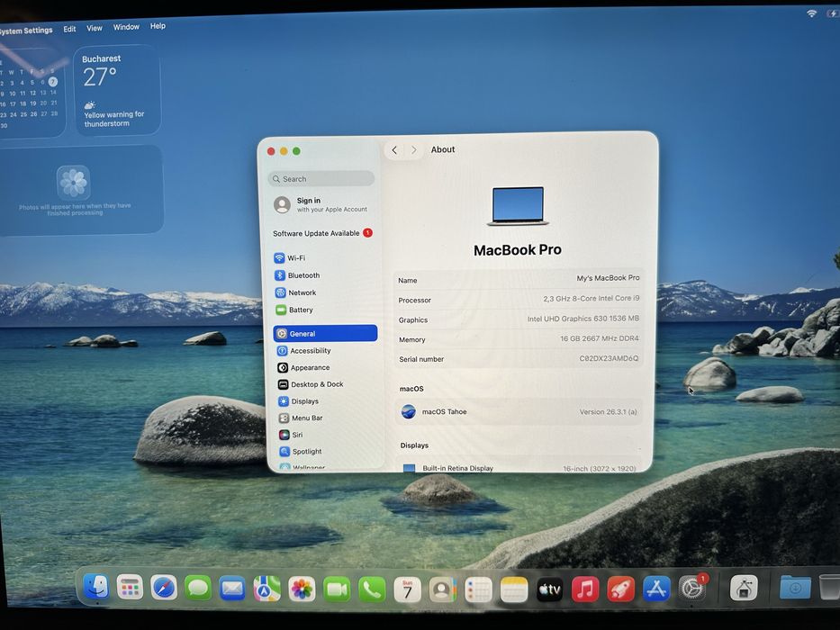Viewport: 840px width, 630px height.
Task: Open Contacts app in Dock
Action: (x=442, y=589)
